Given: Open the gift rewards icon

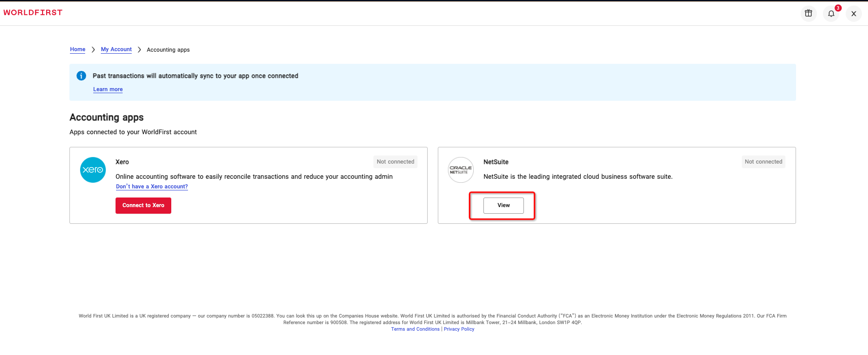Looking at the screenshot, I should click(808, 14).
